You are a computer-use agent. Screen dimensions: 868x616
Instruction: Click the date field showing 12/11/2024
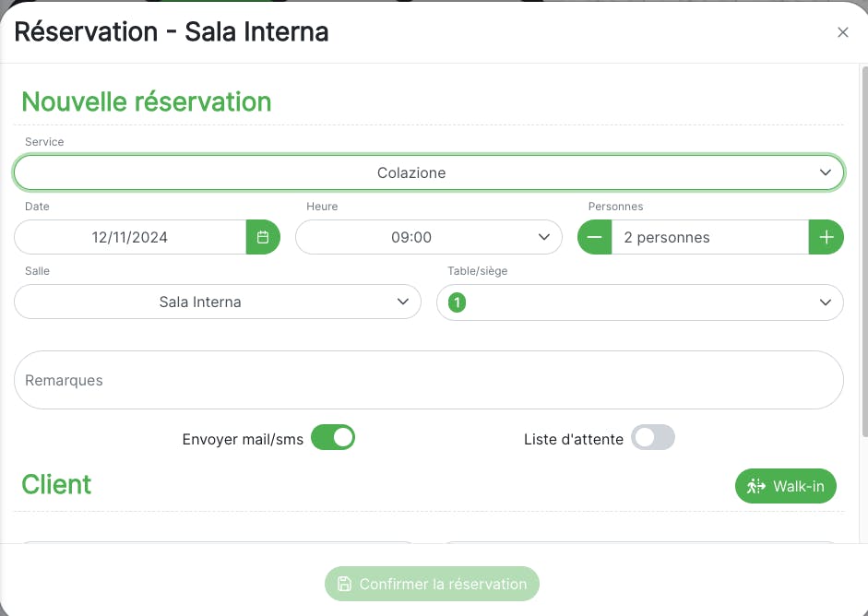[130, 237]
